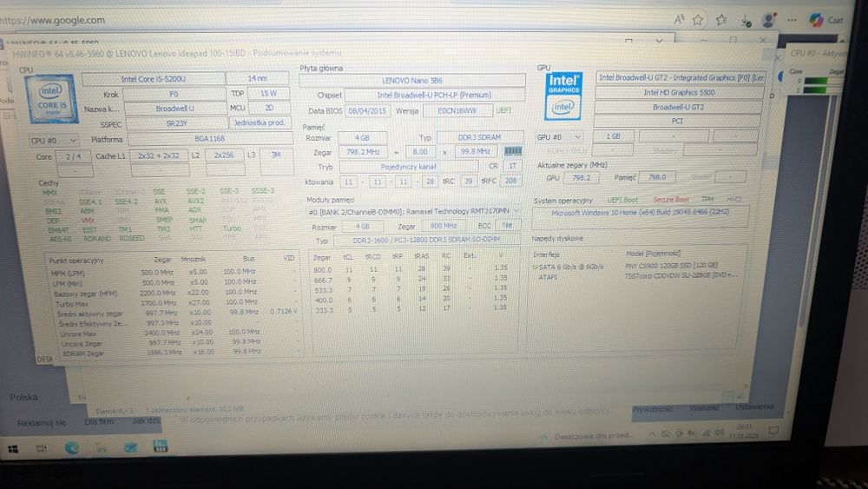This screenshot has height=489, width=868.
Task: Open the Copilot Czat button
Action: click(826, 20)
